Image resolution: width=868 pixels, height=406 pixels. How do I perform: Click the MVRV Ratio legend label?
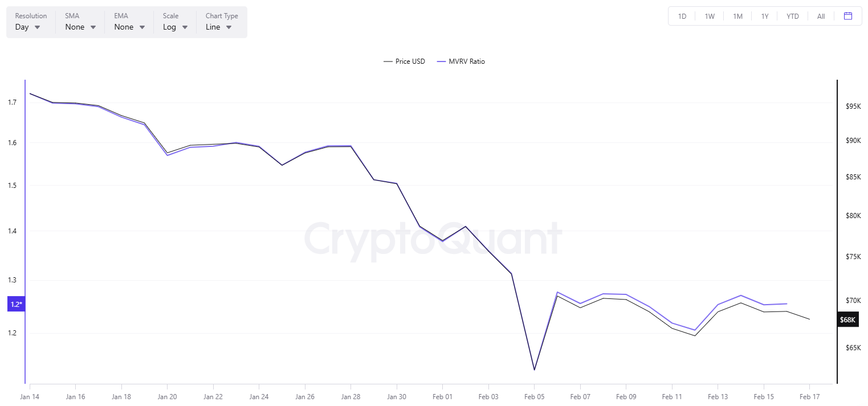coord(466,61)
